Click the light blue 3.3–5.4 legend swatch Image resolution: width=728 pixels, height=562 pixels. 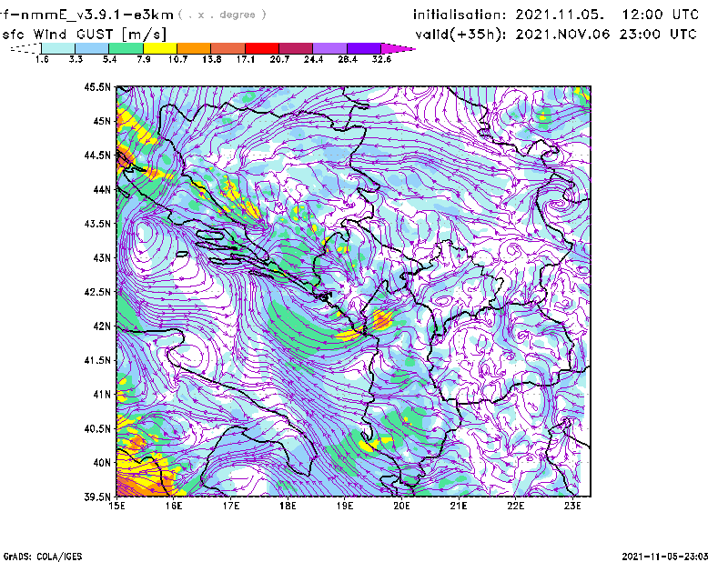coord(92,48)
